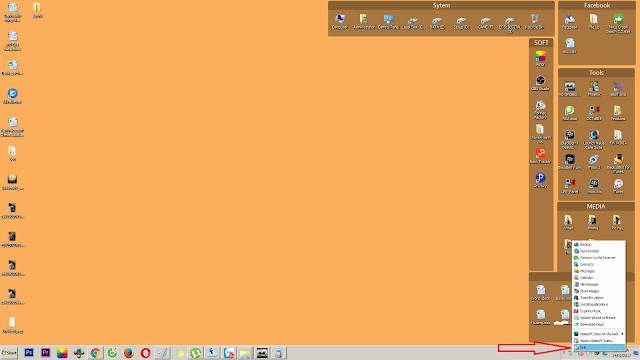Open Opera browser from the taskbar
640x360 pixels.
point(146,353)
